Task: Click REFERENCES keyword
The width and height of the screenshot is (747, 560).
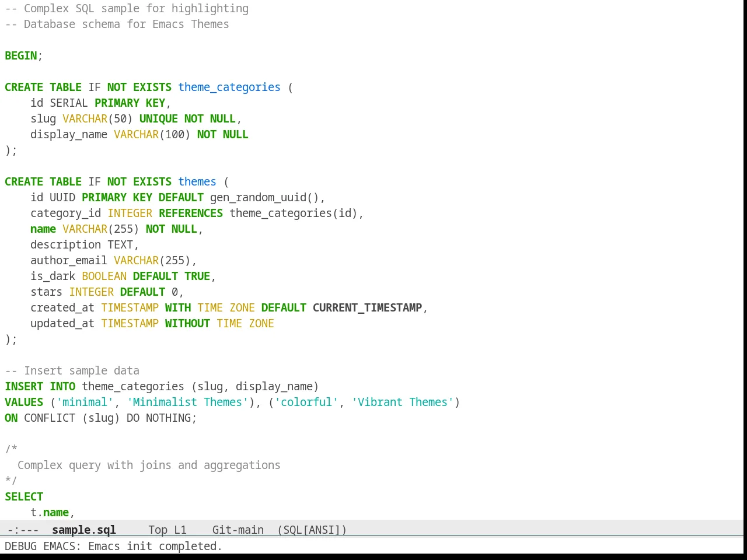Action: click(x=191, y=213)
